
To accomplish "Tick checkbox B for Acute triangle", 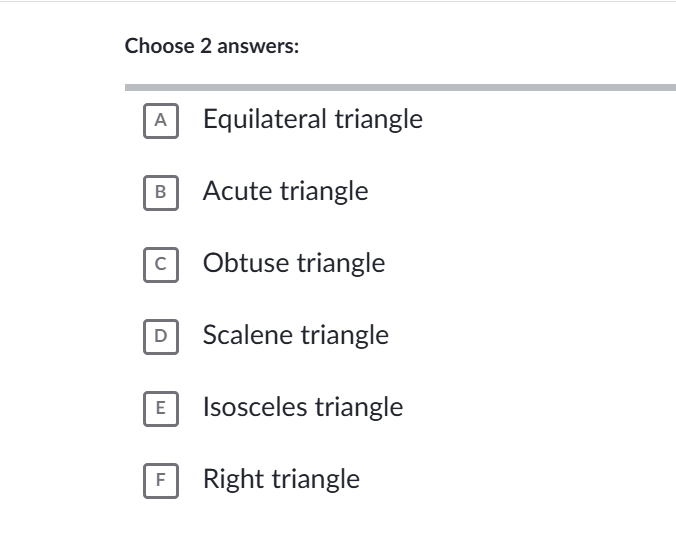I will pos(160,192).
